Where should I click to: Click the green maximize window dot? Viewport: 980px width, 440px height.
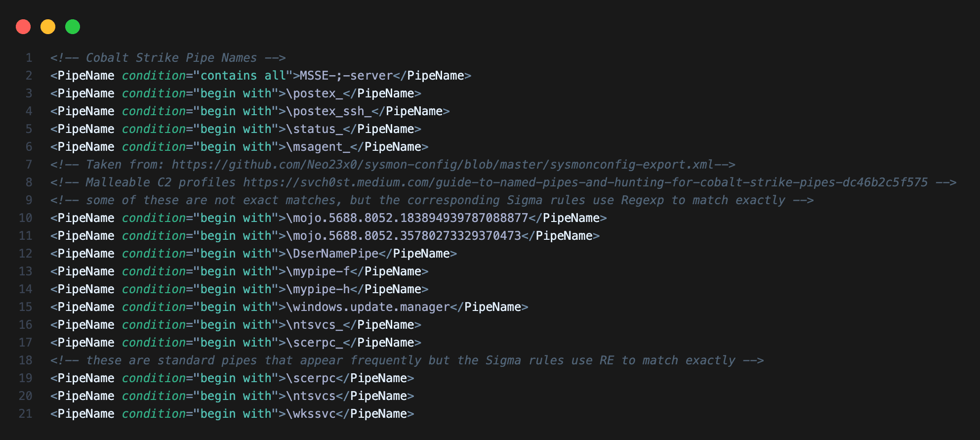[x=73, y=27]
